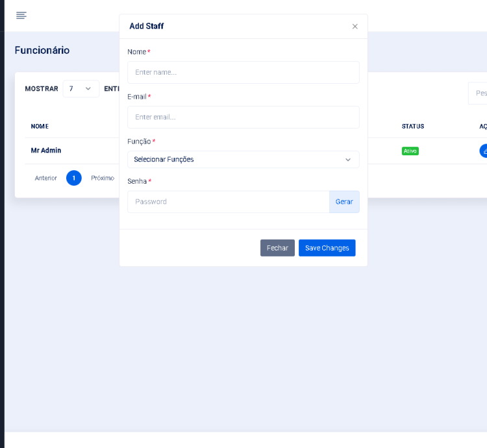487x448 pixels.
Task: Click into the E-mail input field
Action: pos(243,118)
